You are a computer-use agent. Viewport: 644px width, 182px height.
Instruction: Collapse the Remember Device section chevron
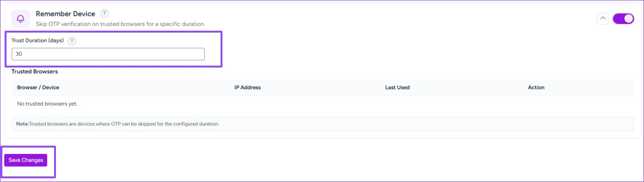(602, 19)
